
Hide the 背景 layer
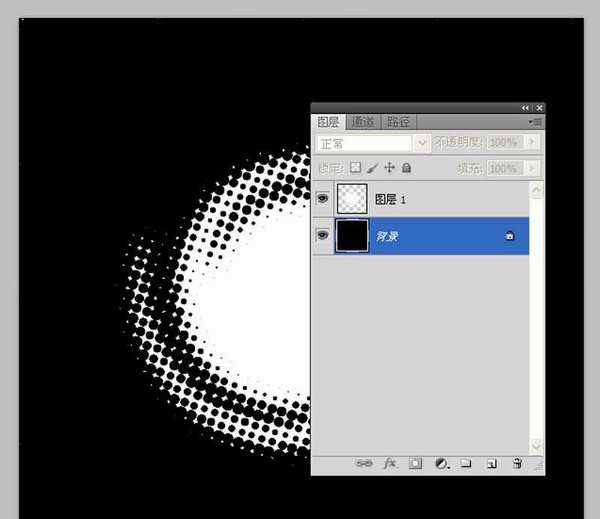click(322, 236)
